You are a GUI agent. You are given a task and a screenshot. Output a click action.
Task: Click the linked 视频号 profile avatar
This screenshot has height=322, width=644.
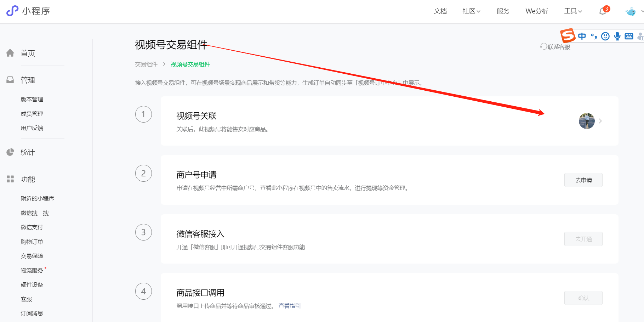click(587, 121)
